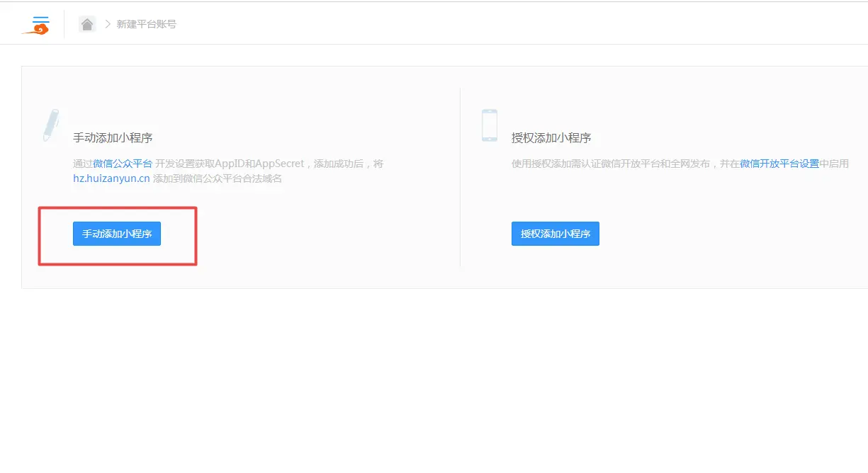Open the hz.huizanyun.cn link
The image size is (868, 473).
111,178
